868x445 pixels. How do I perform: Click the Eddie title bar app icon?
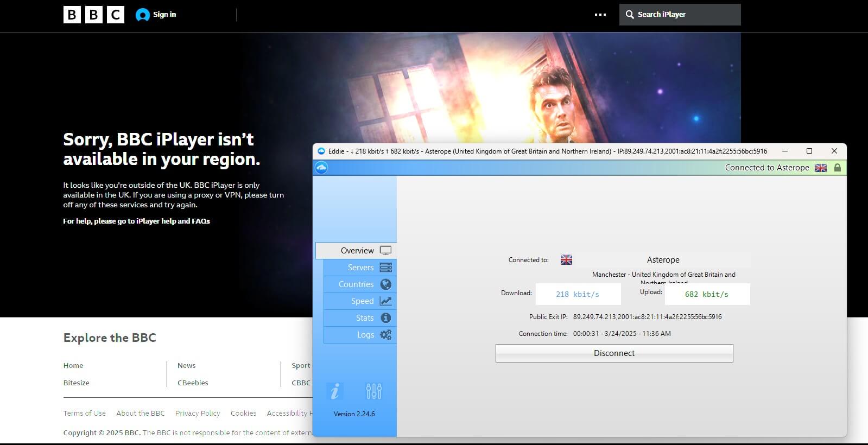click(321, 151)
